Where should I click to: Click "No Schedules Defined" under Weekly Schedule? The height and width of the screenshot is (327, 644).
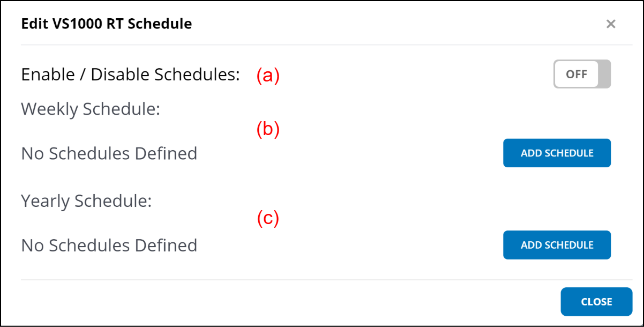[109, 153]
